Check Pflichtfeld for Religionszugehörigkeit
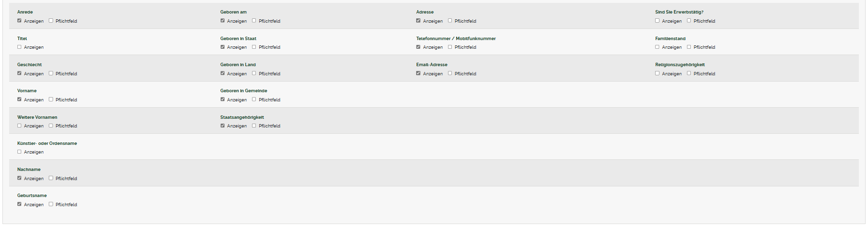868x226 pixels. point(689,73)
